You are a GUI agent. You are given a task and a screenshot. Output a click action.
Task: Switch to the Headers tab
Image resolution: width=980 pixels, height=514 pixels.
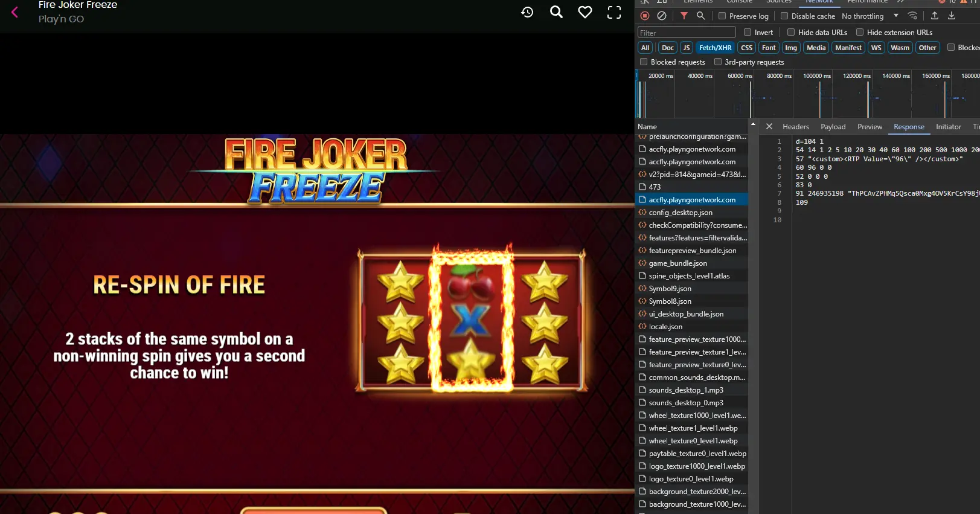(x=796, y=127)
